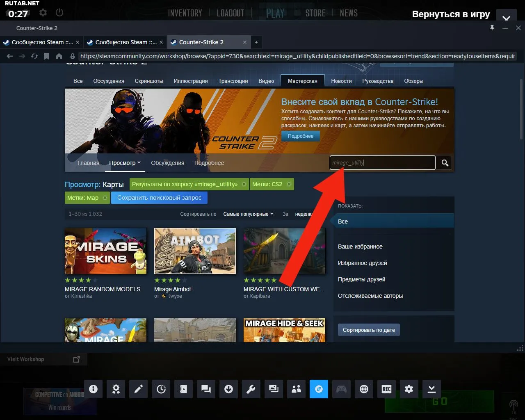This screenshot has height=420, width=525.
Task: Open the 'Mirage Aimbot' map thumbnail
Action: coord(195,251)
